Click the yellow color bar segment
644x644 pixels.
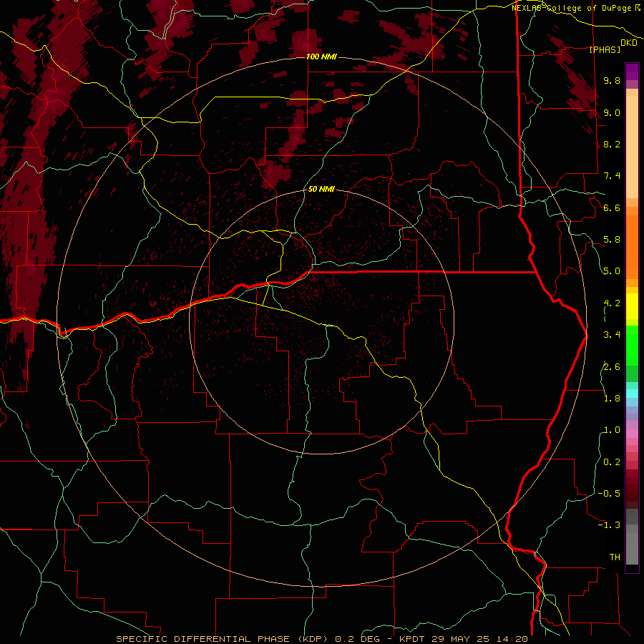pos(632,306)
